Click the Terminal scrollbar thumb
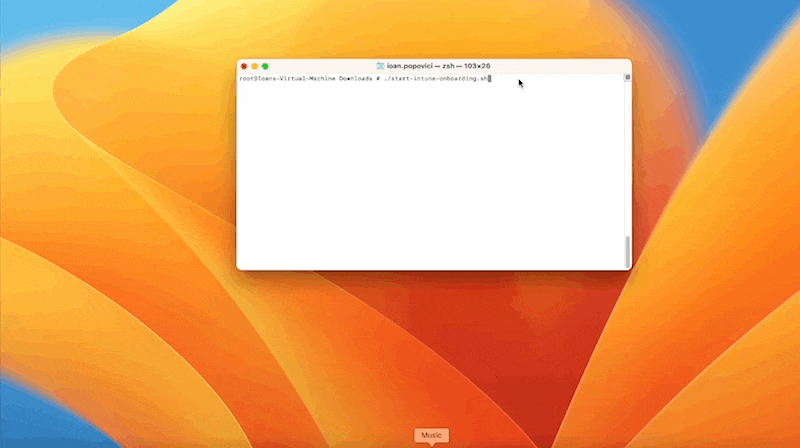The image size is (800, 448). (x=628, y=252)
